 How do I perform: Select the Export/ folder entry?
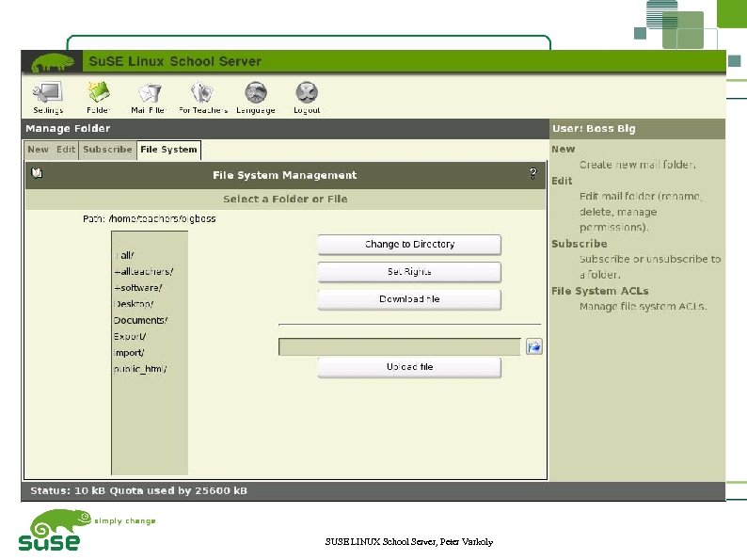(130, 337)
